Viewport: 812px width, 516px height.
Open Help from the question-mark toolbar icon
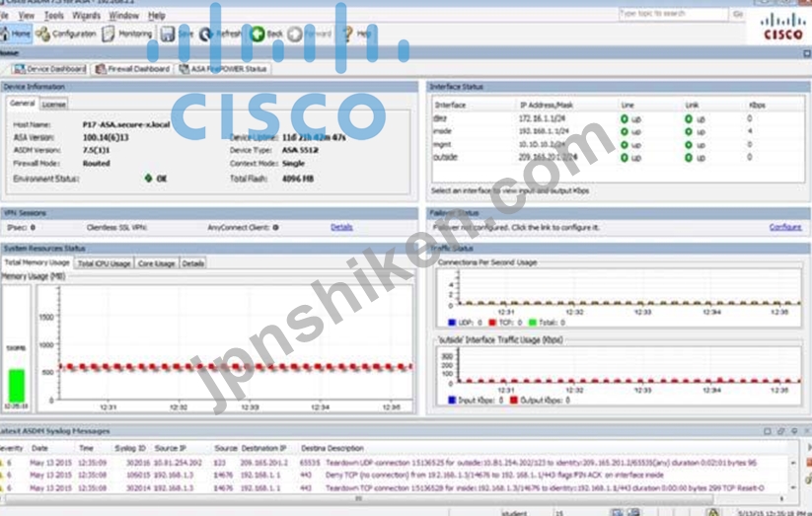356,35
